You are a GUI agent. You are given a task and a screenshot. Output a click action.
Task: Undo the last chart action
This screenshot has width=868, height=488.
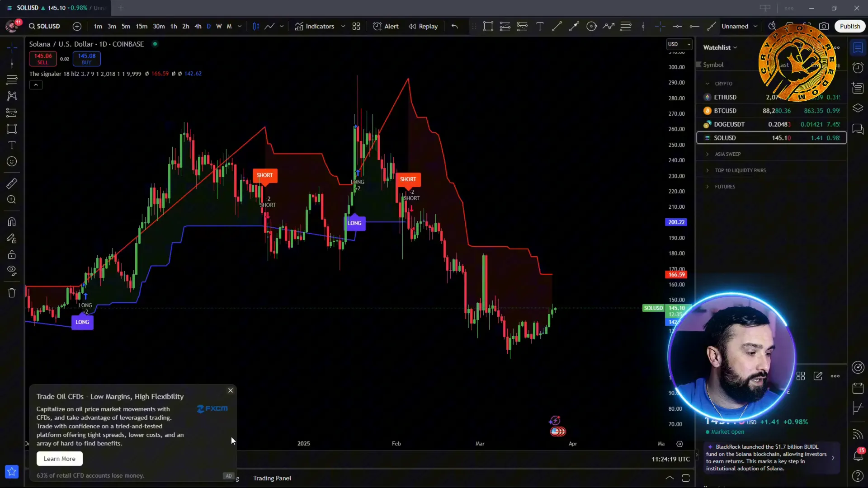point(455,26)
